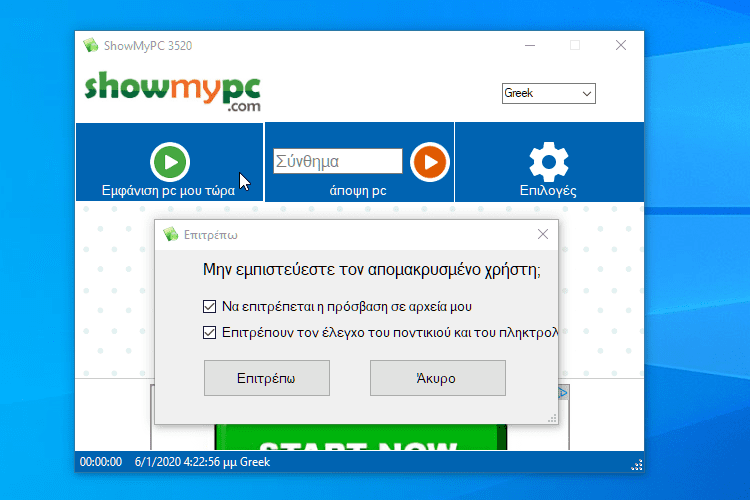Minimize the ShowMyPC window
750x500 pixels.
click(530, 45)
